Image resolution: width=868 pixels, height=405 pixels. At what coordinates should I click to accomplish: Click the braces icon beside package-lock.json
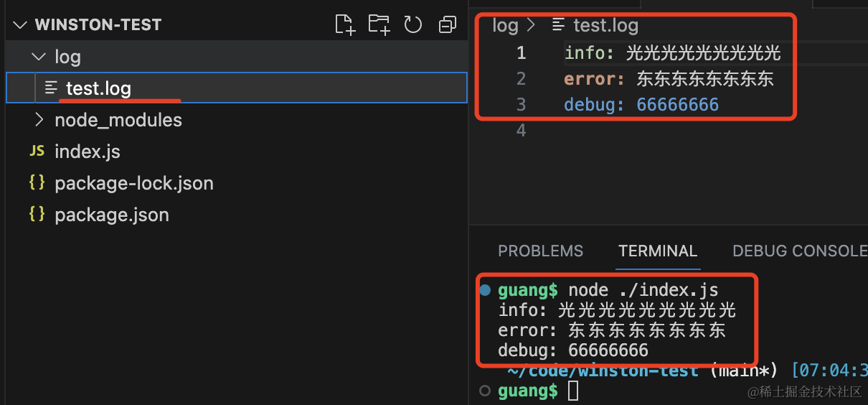[x=37, y=183]
